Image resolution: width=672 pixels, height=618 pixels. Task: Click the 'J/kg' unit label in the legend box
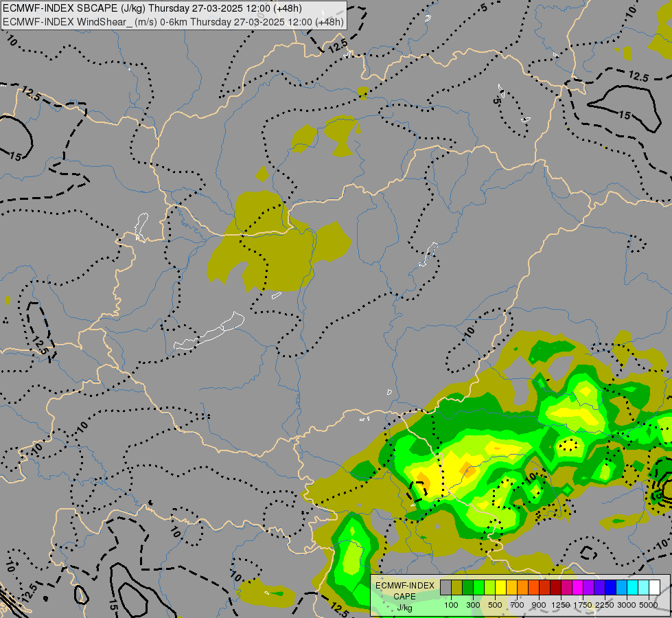[x=404, y=608]
